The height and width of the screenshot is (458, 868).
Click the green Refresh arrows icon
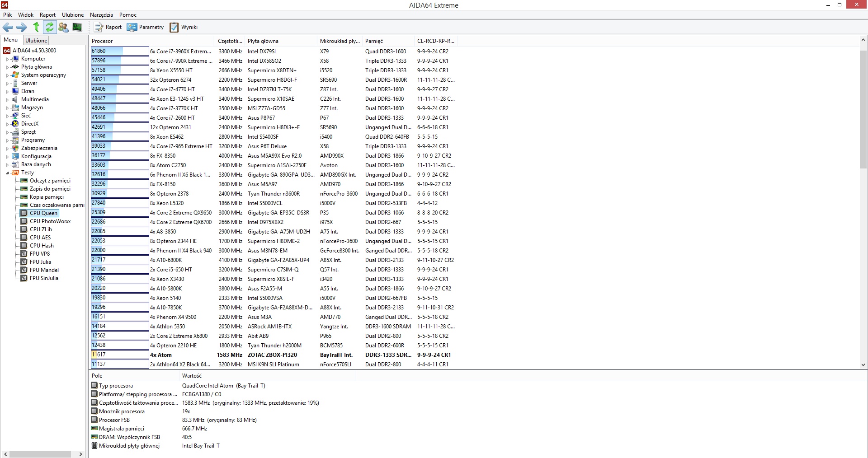(x=50, y=27)
